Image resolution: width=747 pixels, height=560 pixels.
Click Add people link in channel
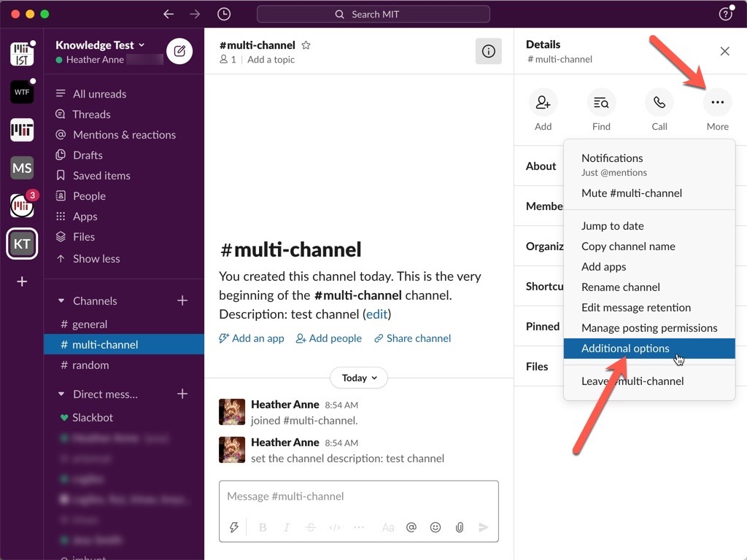[x=329, y=338]
